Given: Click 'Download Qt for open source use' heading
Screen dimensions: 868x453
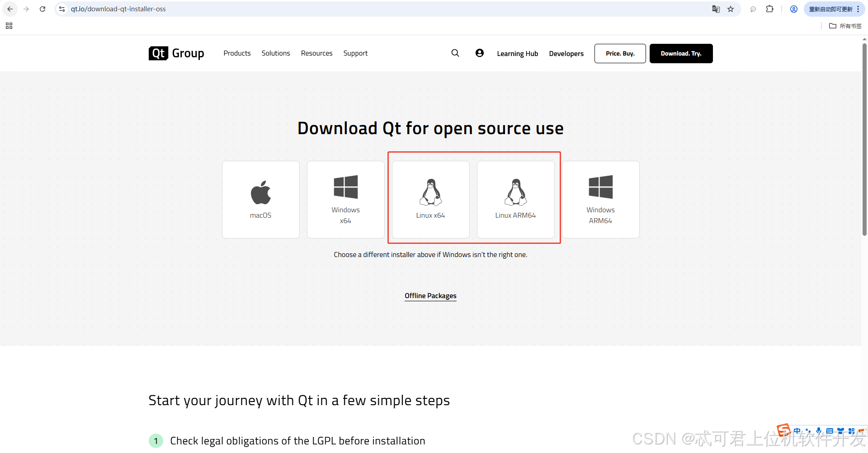Looking at the screenshot, I should point(430,129).
